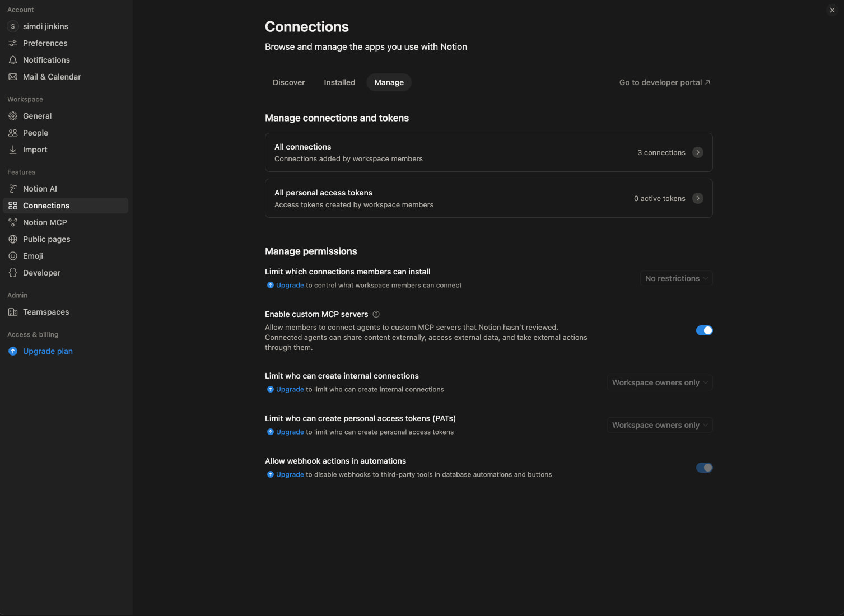The height and width of the screenshot is (616, 844).
Task: Click the Preferences sliders icon
Action: (x=13, y=43)
